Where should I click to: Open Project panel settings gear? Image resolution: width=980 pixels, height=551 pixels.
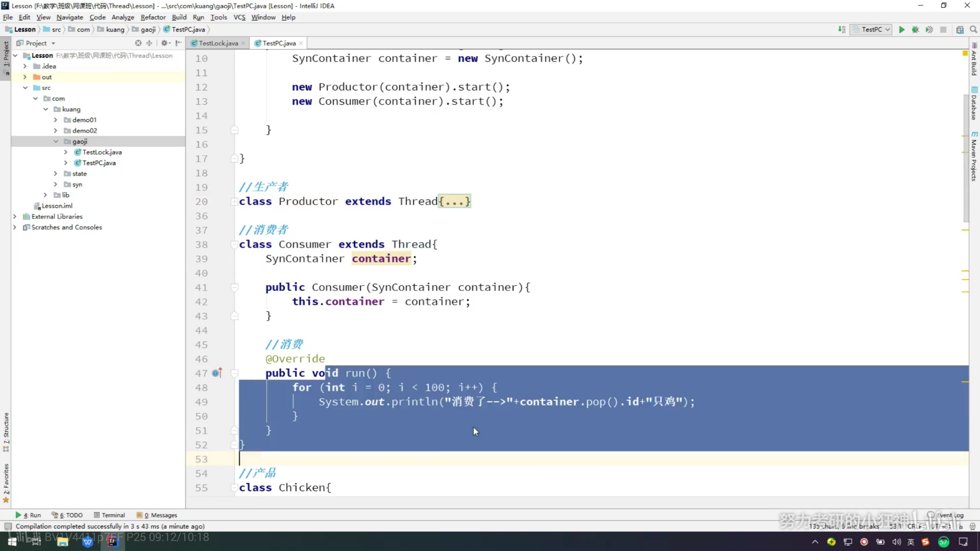point(165,43)
